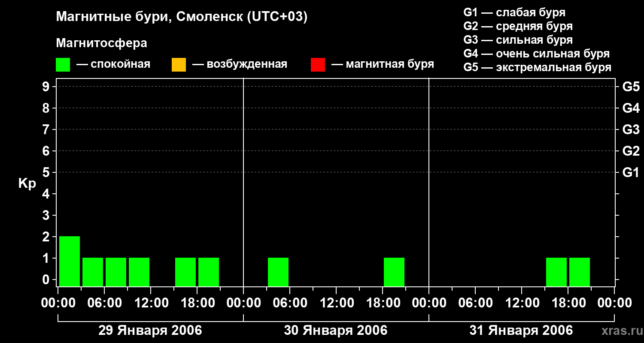Select the last green bar on 31 January
The width and height of the screenshot is (644, 343).
[x=580, y=272]
